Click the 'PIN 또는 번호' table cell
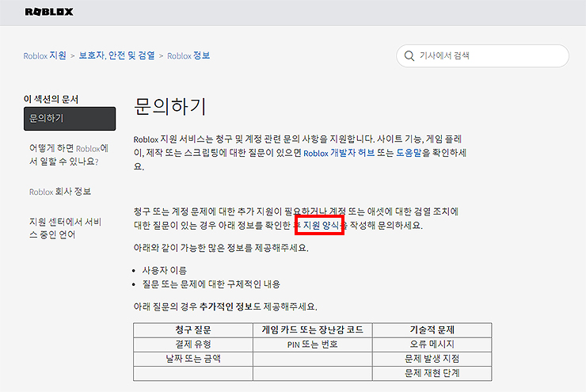This screenshot has height=392, width=586. point(313,344)
